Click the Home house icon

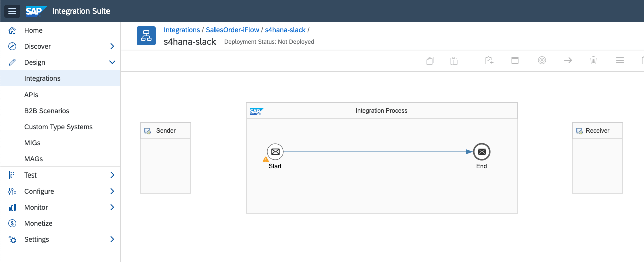click(13, 30)
